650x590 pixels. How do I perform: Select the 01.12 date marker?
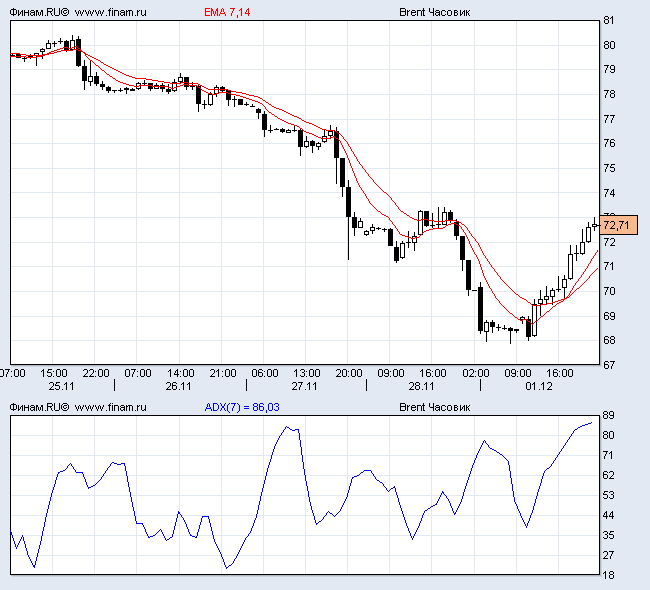pyautogui.click(x=539, y=385)
